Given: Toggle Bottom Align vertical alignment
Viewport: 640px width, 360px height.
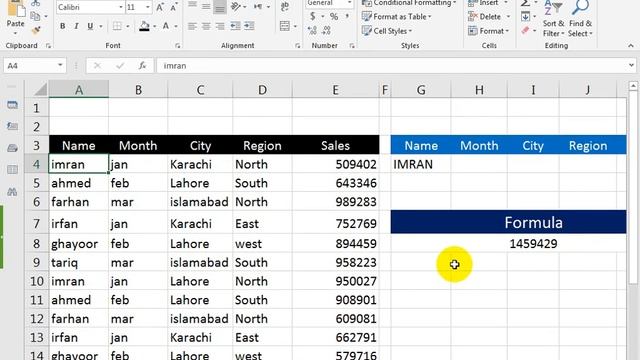Looking at the screenshot, I should 220,7.
